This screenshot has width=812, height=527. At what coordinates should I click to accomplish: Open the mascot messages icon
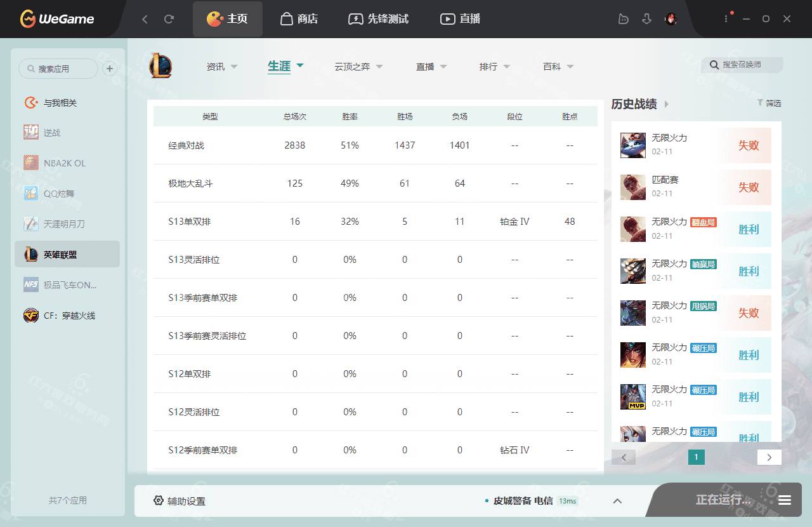(x=623, y=19)
